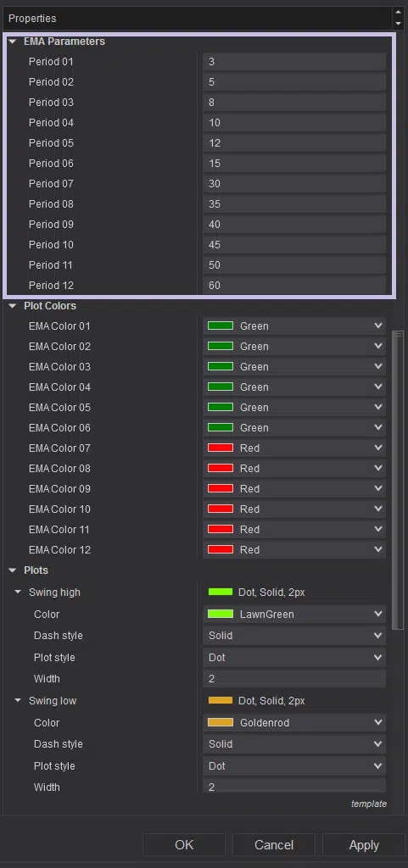Click the OK button
The image size is (408, 868).
click(184, 845)
